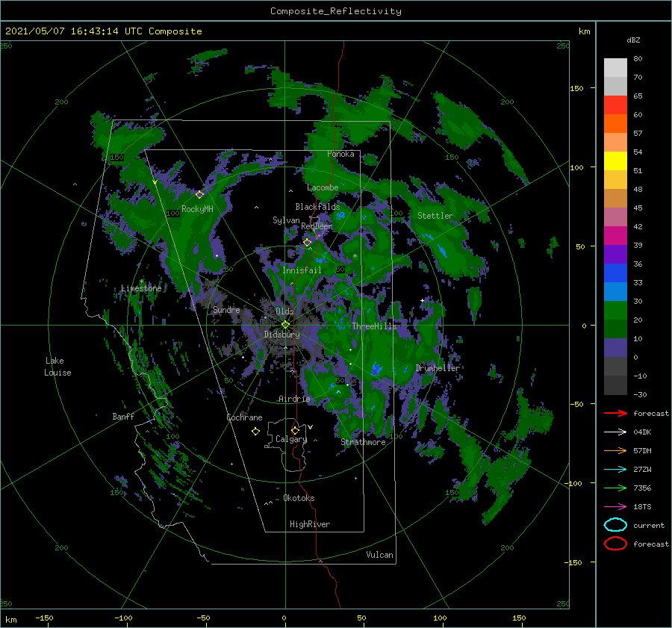Click the Limestone label on the map
The height and width of the screenshot is (628, 672).
[x=141, y=288]
